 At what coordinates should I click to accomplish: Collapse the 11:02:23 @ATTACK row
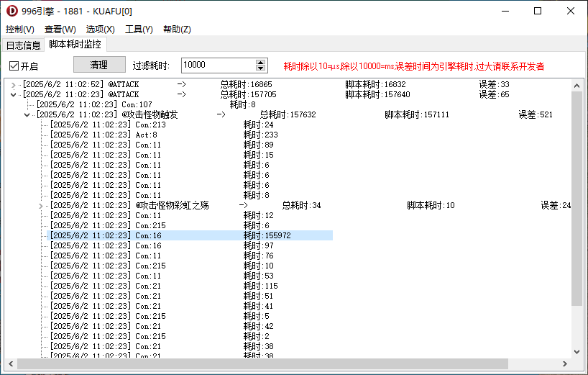click(x=13, y=94)
